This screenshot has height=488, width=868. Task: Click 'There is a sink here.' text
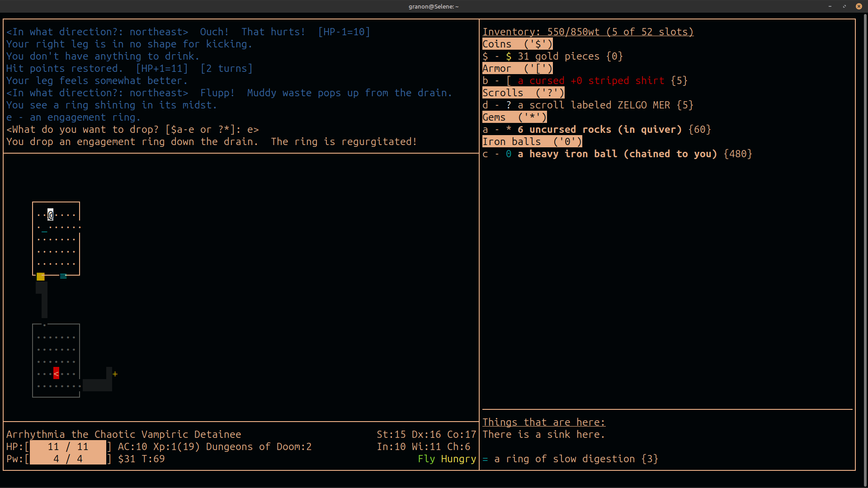pos(544,435)
